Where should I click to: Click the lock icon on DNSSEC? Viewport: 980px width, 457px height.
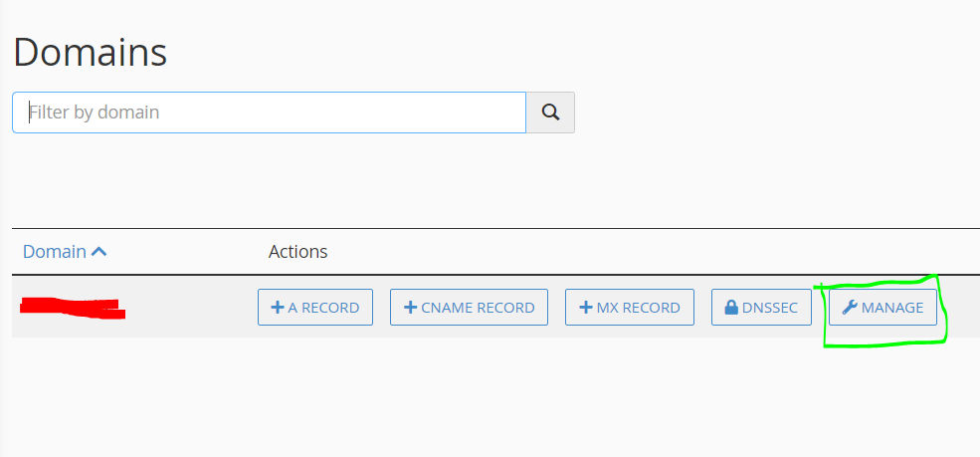pos(731,307)
